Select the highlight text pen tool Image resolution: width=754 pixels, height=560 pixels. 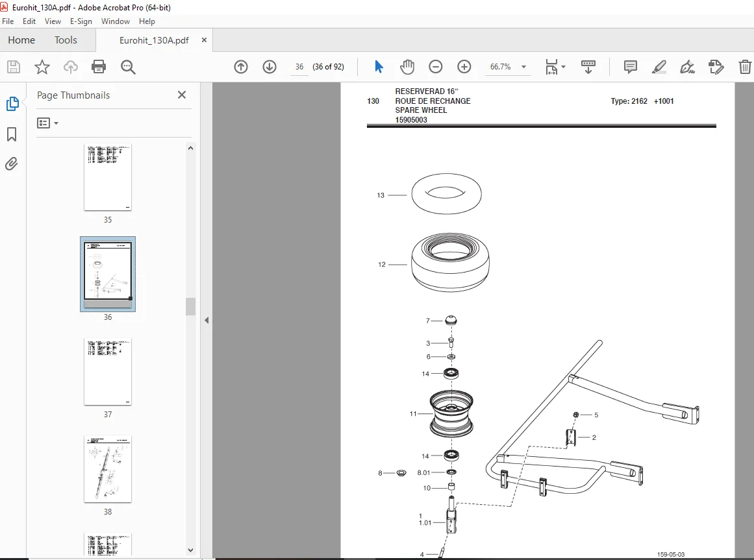659,67
